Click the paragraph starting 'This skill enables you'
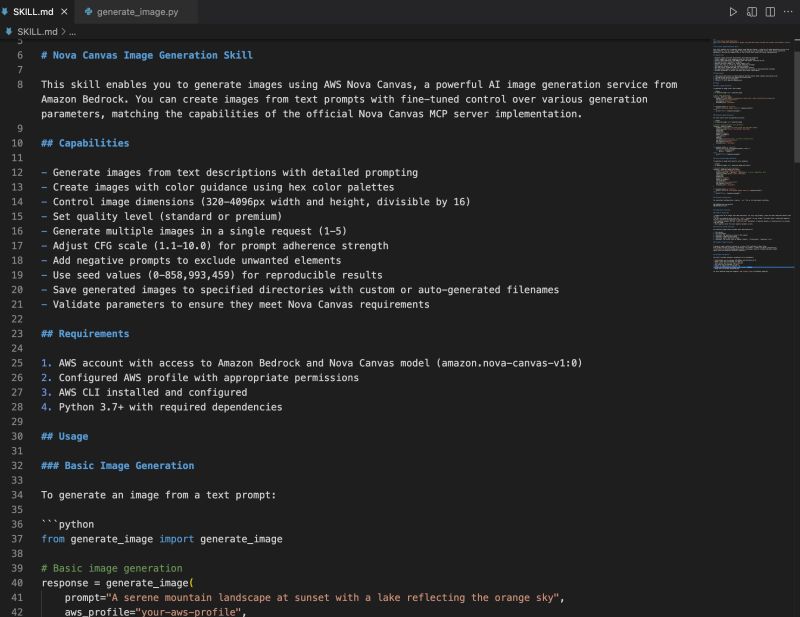This screenshot has height=617, width=800. click(359, 100)
